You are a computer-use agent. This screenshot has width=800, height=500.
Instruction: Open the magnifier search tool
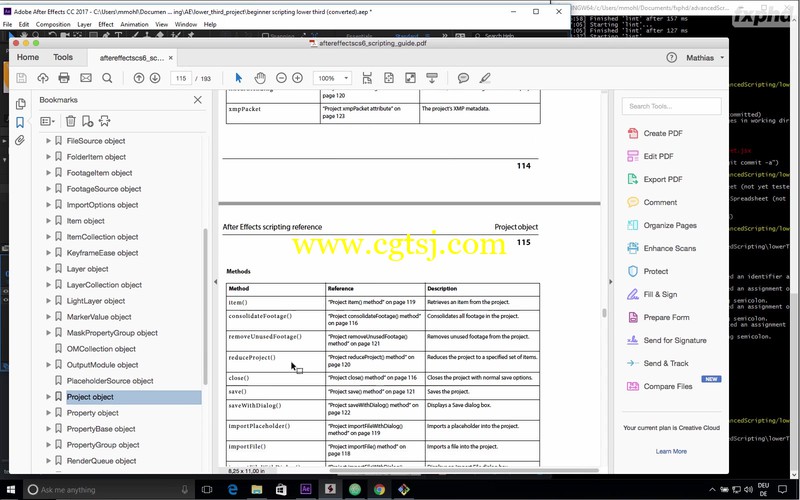(107, 78)
